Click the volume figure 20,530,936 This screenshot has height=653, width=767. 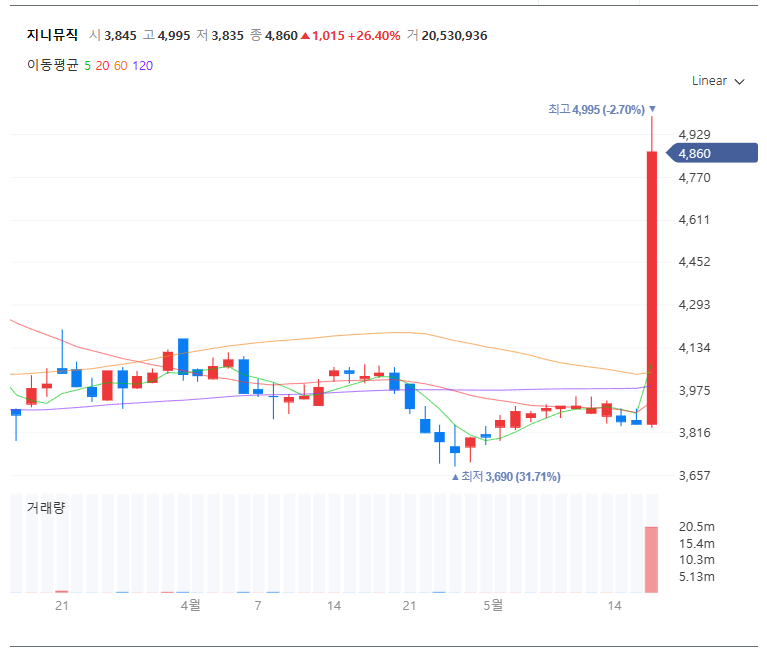click(x=454, y=36)
